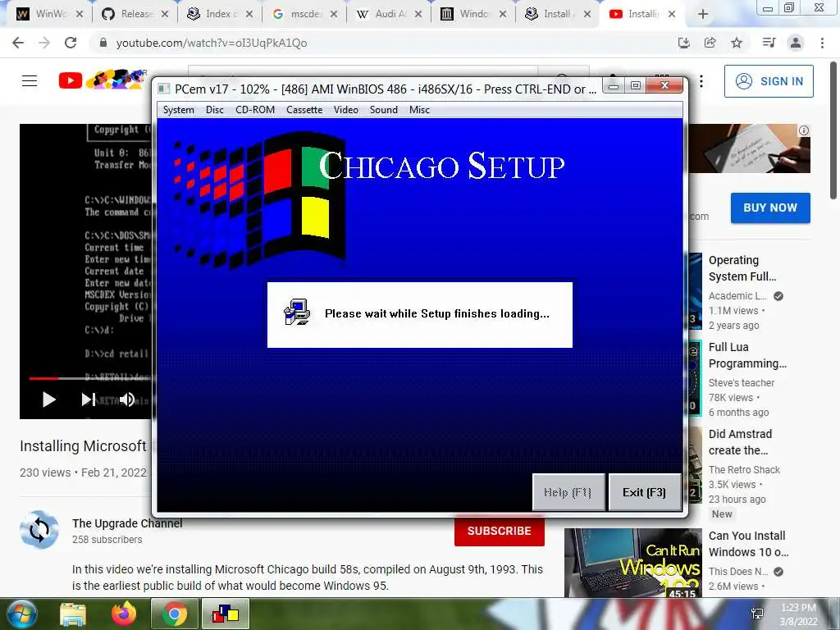This screenshot has height=630, width=840.
Task: Click the Help (F1) button in Chicago Setup
Action: (x=568, y=492)
